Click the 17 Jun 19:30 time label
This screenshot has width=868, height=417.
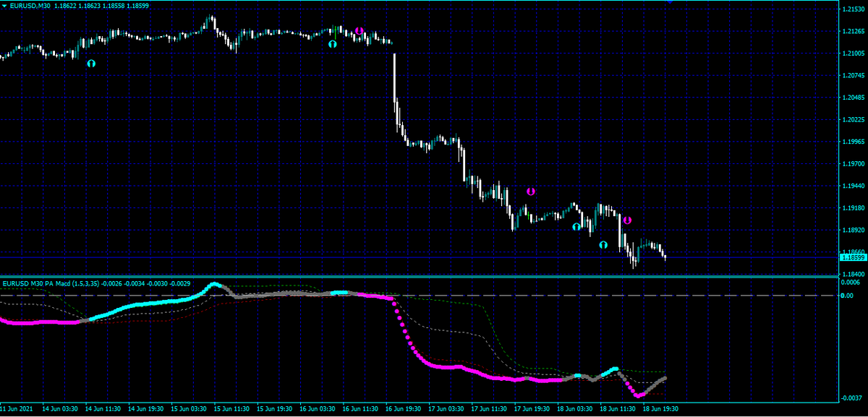[x=532, y=408]
